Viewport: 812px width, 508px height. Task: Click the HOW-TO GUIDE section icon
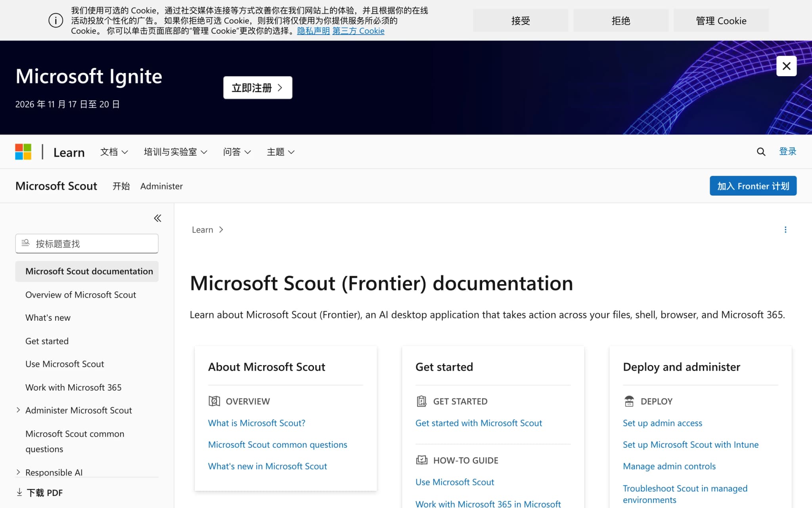(x=421, y=460)
